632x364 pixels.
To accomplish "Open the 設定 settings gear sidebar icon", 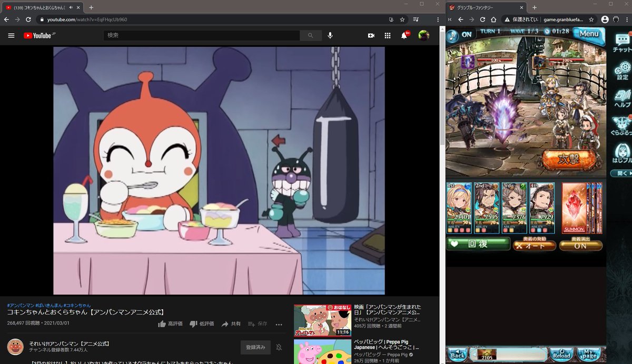I will tap(623, 71).
